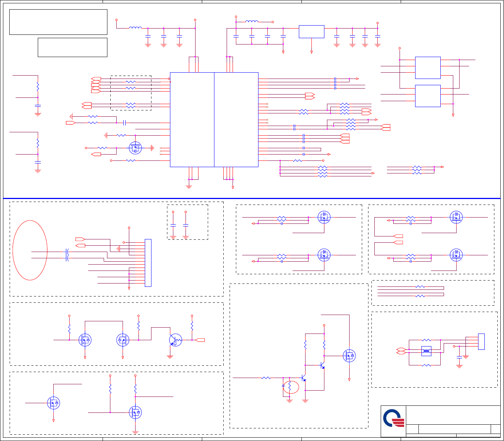504x441 pixels.
Task: Select the smaller empty black note box
Action: tap(73, 47)
